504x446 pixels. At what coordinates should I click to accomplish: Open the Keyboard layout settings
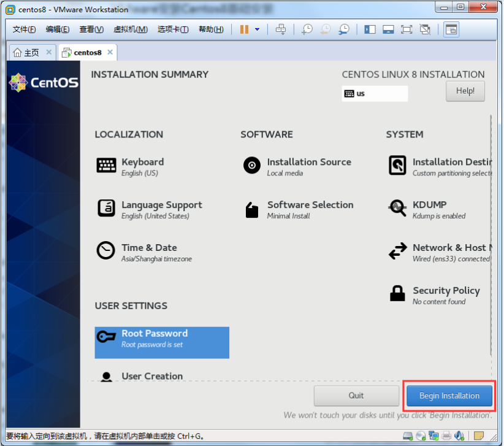(x=142, y=166)
